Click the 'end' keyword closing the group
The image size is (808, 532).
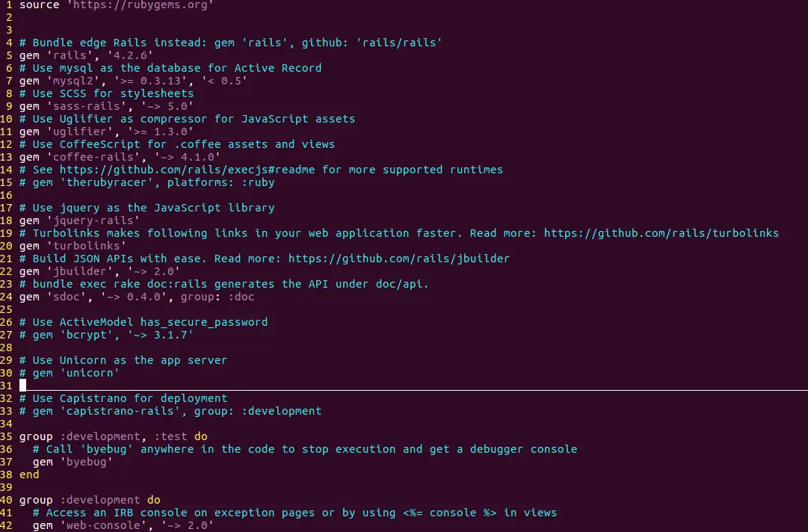pos(29,474)
